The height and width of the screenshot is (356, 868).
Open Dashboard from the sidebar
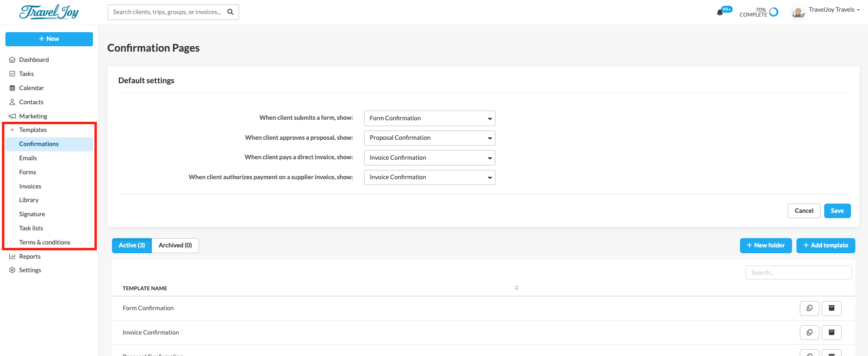34,60
